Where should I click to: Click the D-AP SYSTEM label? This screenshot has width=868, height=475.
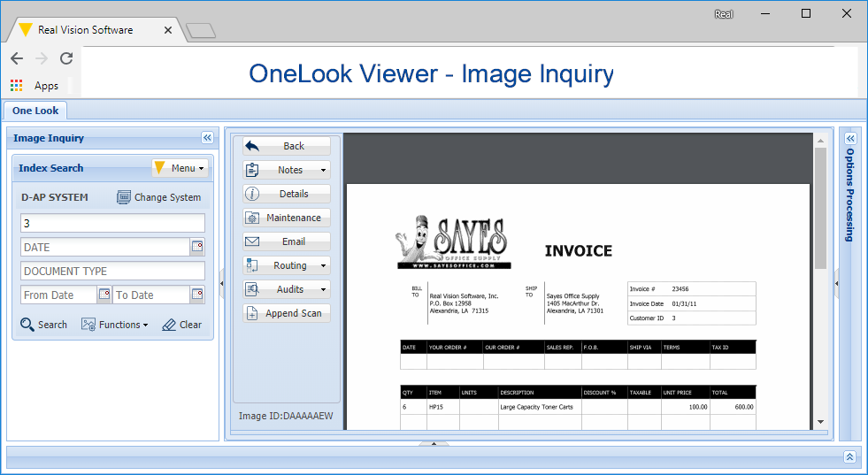(x=54, y=197)
